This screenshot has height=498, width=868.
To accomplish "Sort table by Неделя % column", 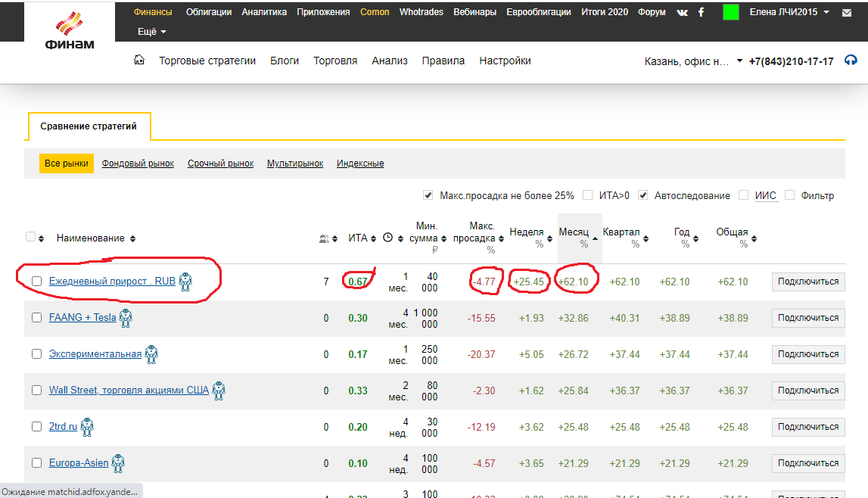I will pyautogui.click(x=531, y=238).
